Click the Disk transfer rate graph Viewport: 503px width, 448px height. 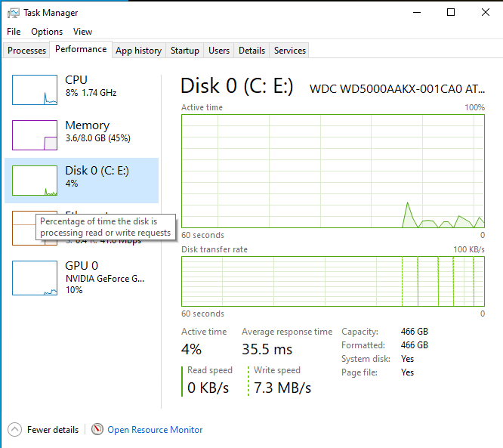[x=333, y=281]
